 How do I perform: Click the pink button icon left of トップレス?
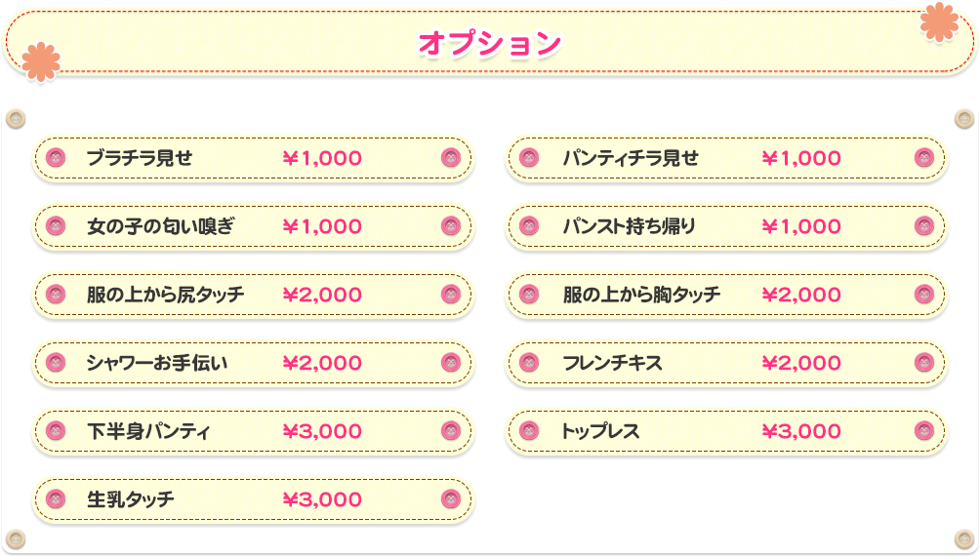[529, 431]
